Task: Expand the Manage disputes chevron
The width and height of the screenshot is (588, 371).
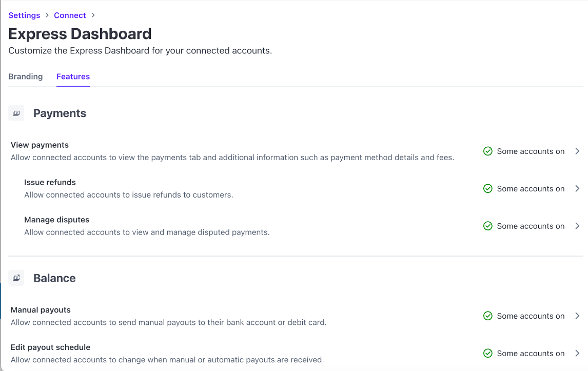Action: (577, 226)
